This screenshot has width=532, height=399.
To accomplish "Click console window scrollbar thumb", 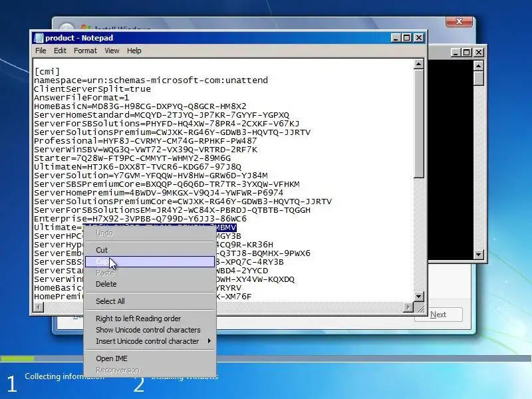I will point(478,78).
